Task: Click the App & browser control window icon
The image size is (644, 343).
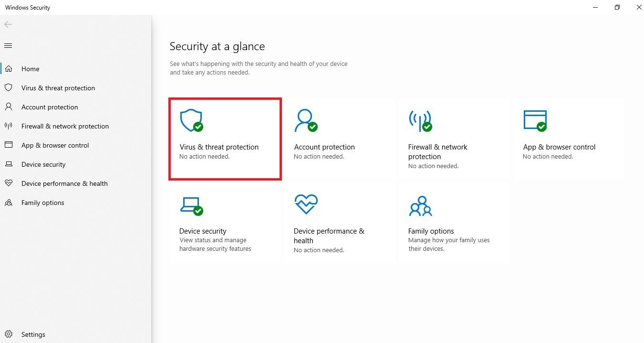Action: (535, 120)
